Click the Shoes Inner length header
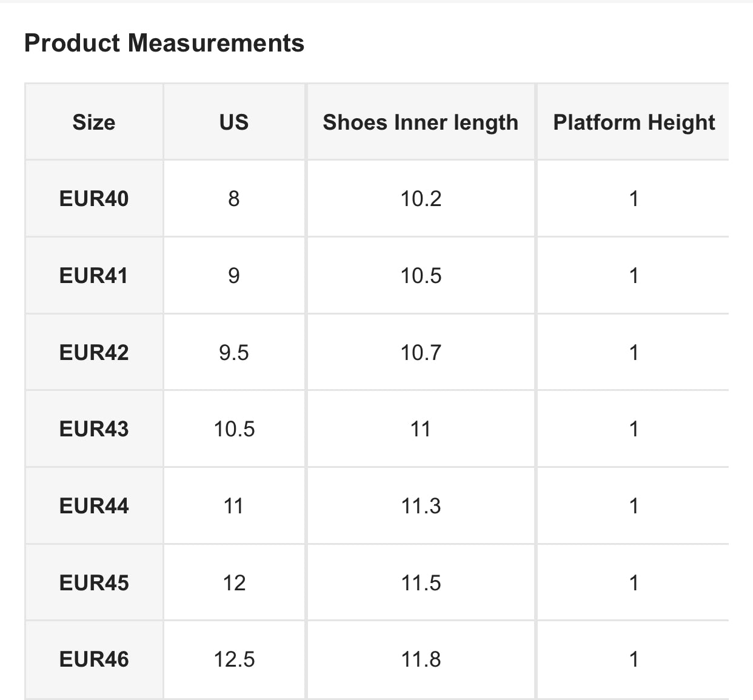Viewport: 753px width, 700px height. coord(420,122)
